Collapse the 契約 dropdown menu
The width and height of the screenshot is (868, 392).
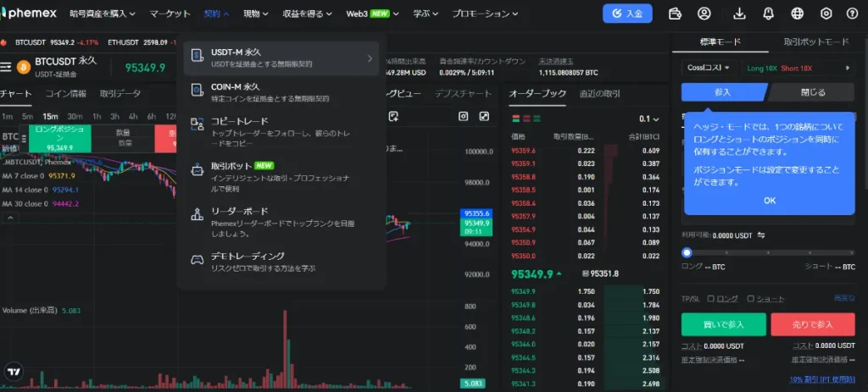pos(216,14)
